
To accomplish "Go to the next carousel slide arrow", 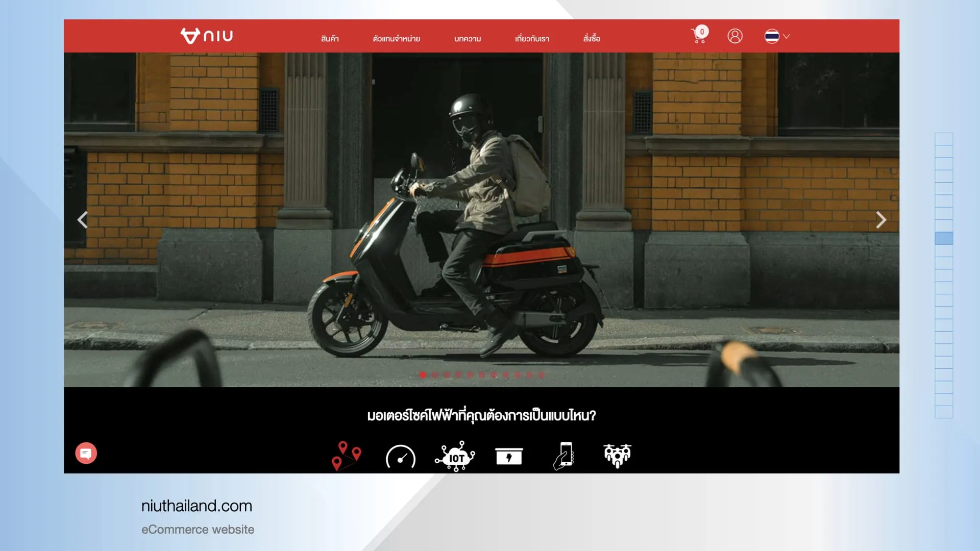I will [x=880, y=220].
